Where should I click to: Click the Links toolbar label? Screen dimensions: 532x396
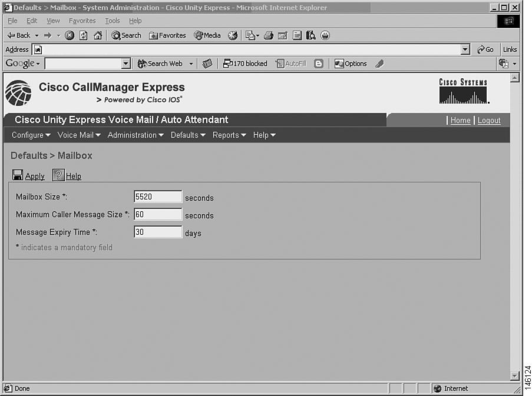pyautogui.click(x=510, y=50)
